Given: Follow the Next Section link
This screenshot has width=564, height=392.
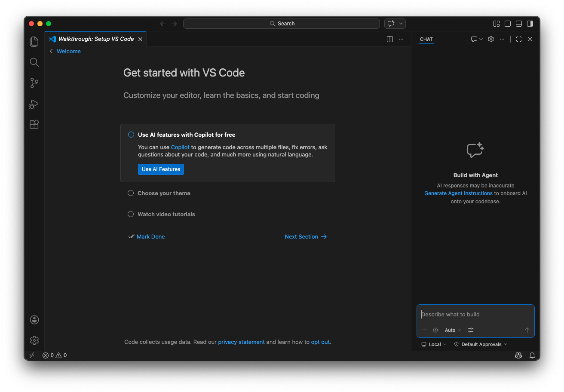Looking at the screenshot, I should click(x=305, y=237).
